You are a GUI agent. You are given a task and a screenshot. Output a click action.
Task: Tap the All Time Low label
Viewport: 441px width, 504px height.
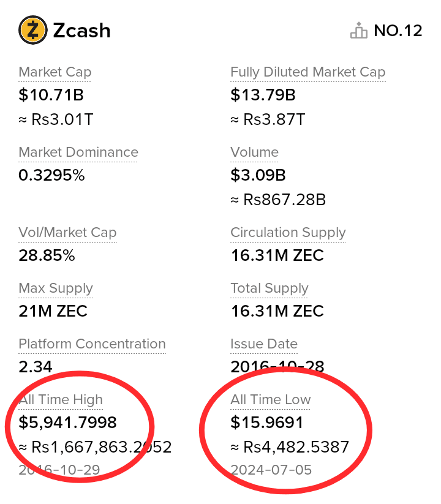[x=270, y=400]
